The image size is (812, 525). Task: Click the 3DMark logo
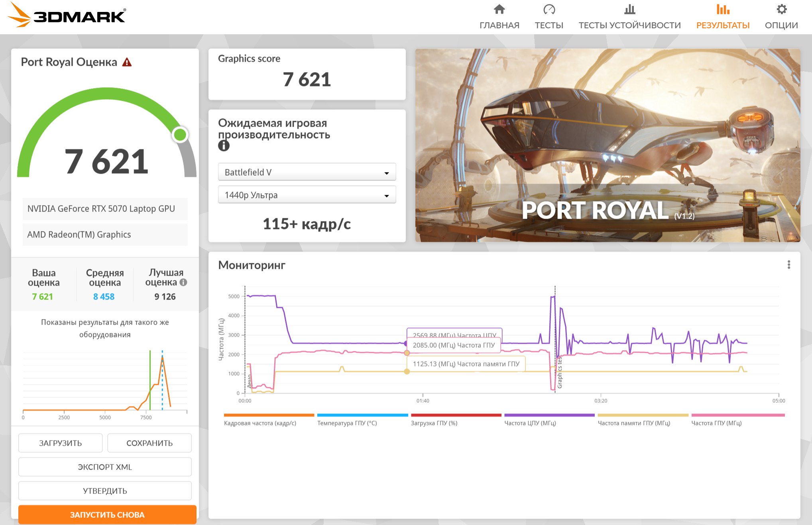[67, 16]
